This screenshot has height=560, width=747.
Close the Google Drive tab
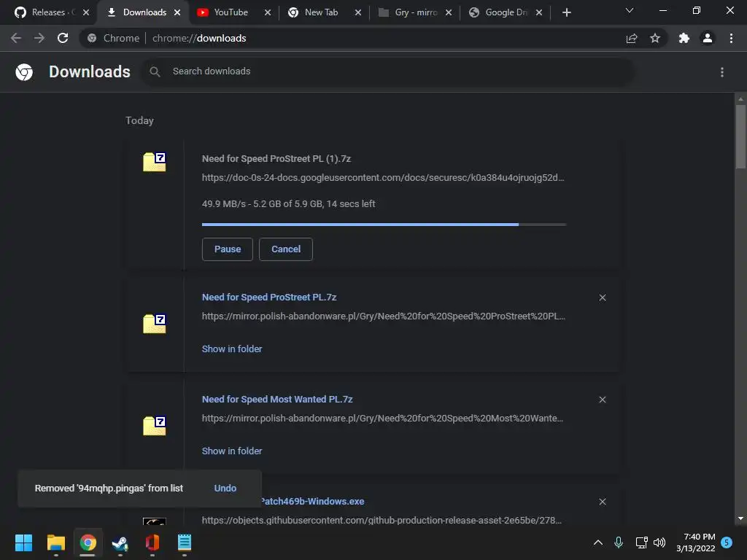click(x=539, y=12)
